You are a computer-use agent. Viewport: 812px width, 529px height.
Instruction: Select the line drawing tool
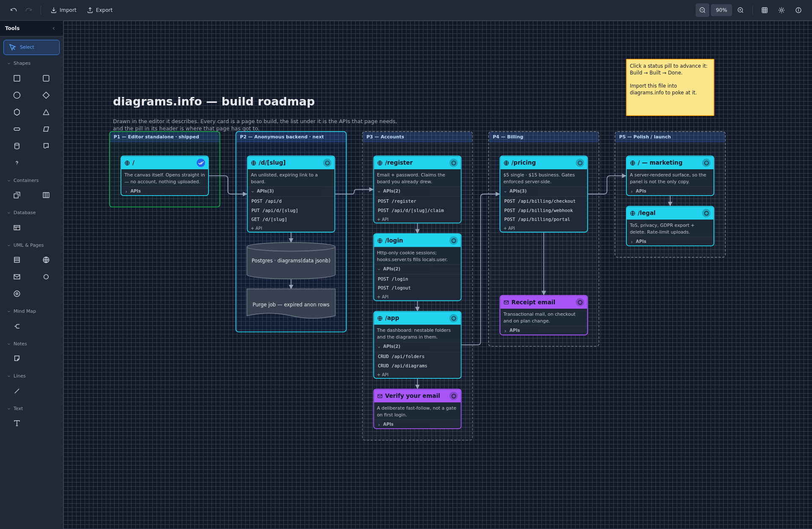point(17,391)
